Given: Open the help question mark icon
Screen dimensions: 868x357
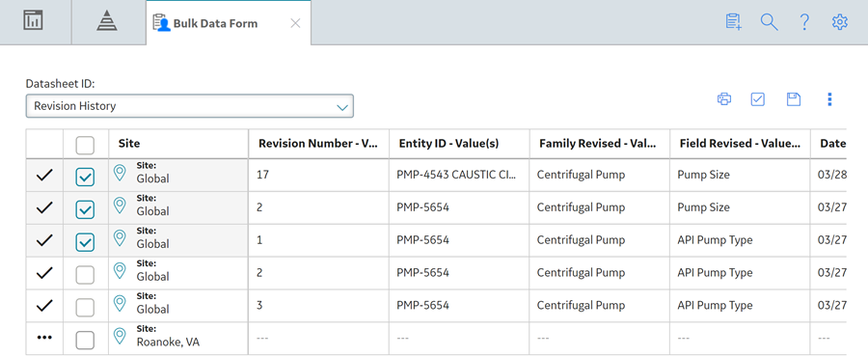Looking at the screenshot, I should (x=804, y=22).
